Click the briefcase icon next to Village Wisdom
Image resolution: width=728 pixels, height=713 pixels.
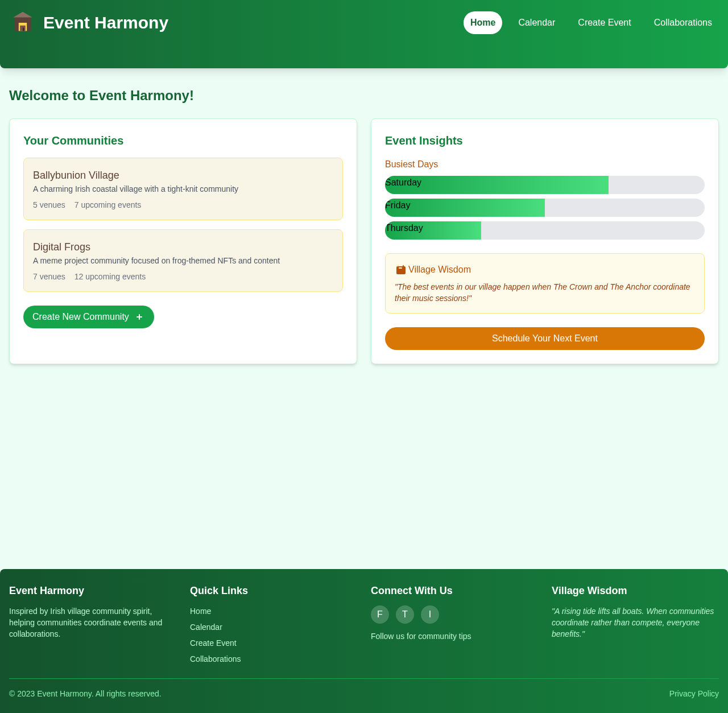coord(399,269)
